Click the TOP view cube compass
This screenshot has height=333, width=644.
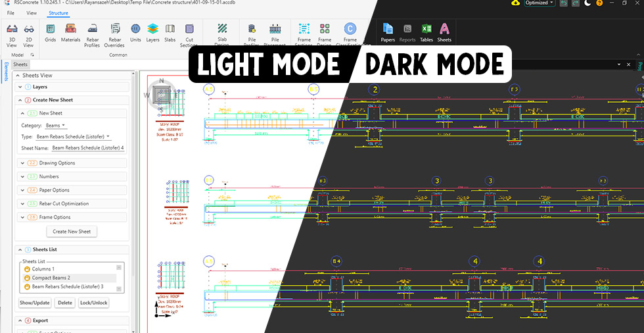(x=162, y=95)
